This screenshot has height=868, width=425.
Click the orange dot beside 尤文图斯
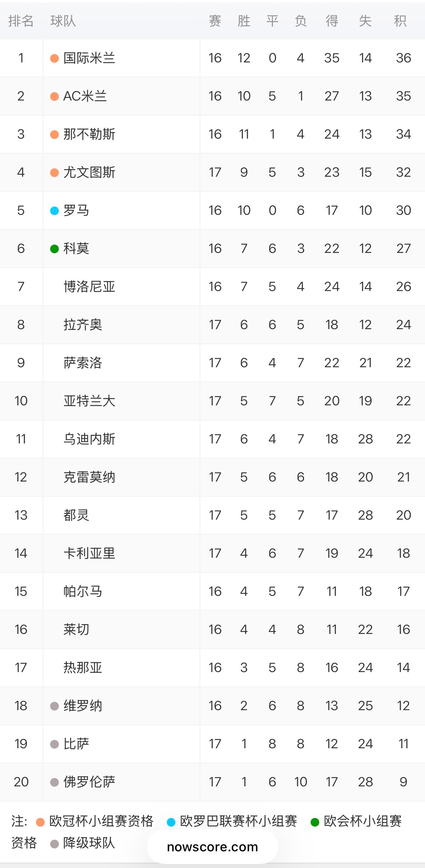point(54,173)
